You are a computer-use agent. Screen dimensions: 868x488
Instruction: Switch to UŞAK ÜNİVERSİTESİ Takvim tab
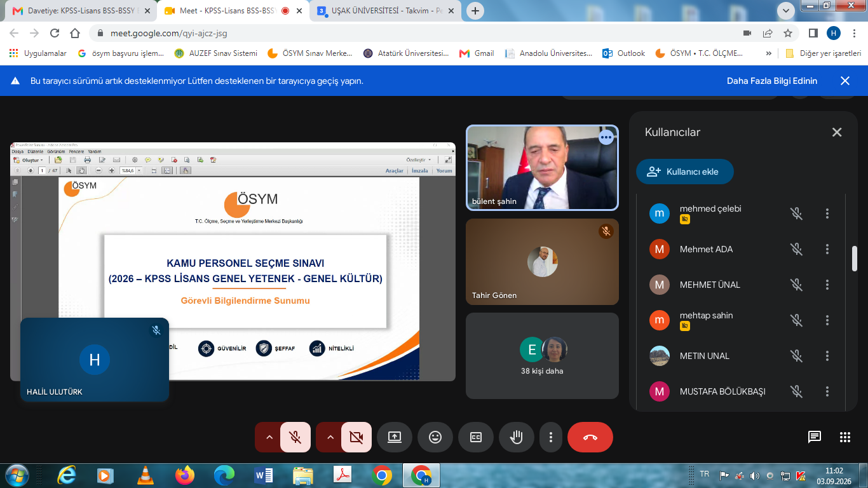386,11
